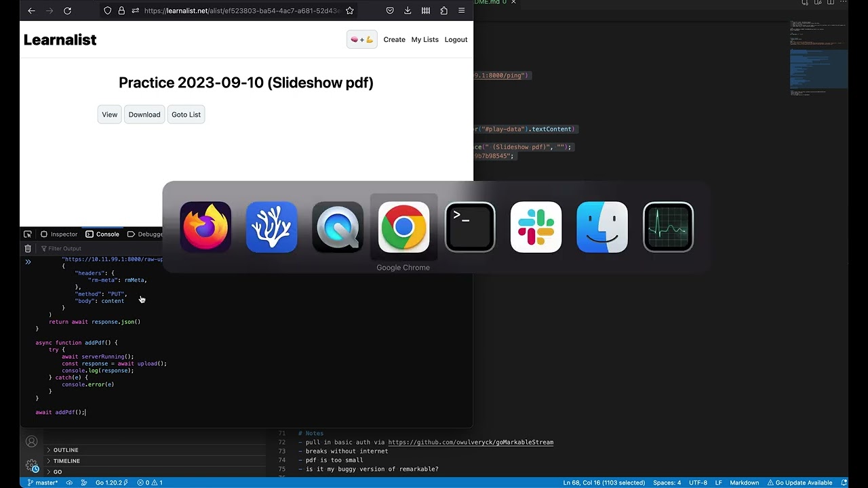This screenshot has width=868, height=488.
Task: Open Firefox downloads panel
Action: pos(408,11)
